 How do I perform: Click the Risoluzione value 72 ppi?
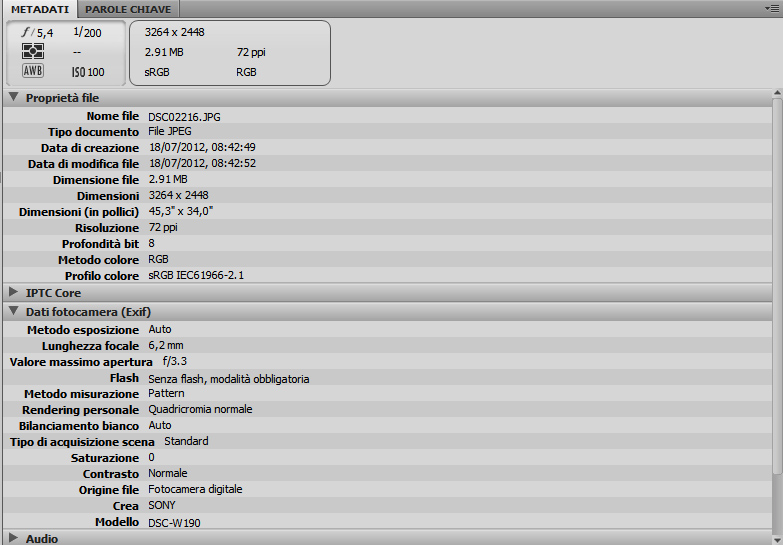point(163,227)
